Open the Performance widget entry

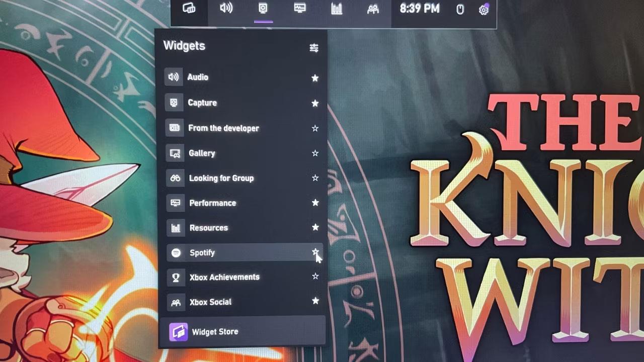[246, 203]
